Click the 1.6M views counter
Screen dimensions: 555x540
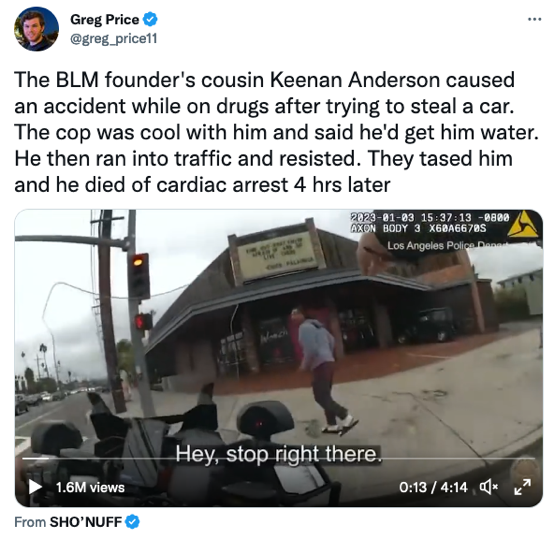click(90, 487)
